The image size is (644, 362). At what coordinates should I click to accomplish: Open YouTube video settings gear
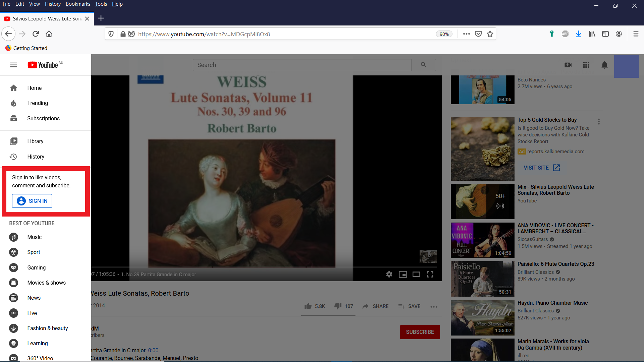click(x=389, y=275)
